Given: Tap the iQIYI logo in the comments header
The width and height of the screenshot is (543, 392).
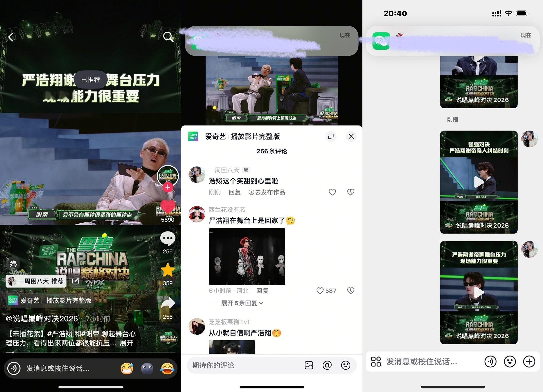Looking at the screenshot, I should 193,136.
